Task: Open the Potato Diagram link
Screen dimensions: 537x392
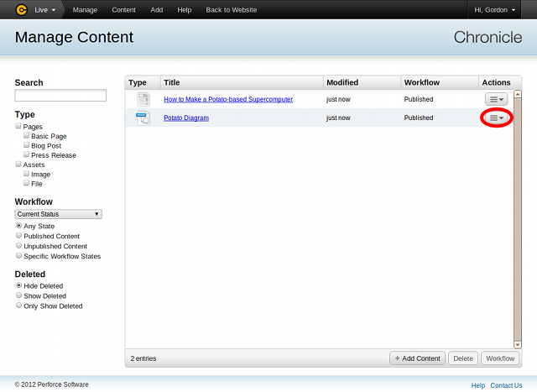Action: pyautogui.click(x=186, y=118)
